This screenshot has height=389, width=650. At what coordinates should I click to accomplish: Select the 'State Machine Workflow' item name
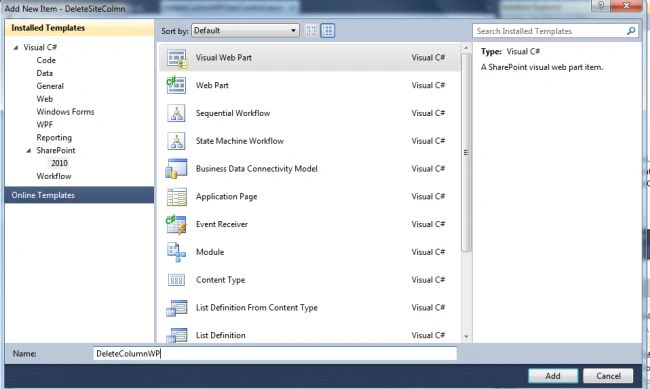[x=240, y=141]
